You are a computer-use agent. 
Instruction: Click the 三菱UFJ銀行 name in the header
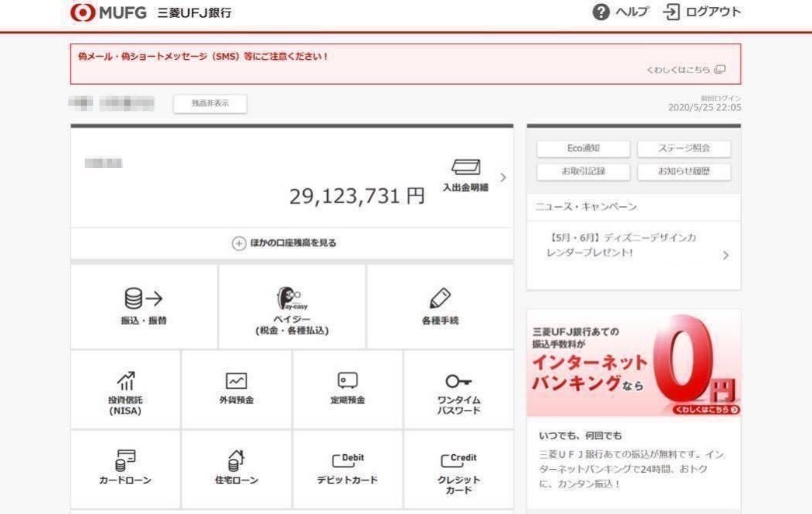(194, 13)
